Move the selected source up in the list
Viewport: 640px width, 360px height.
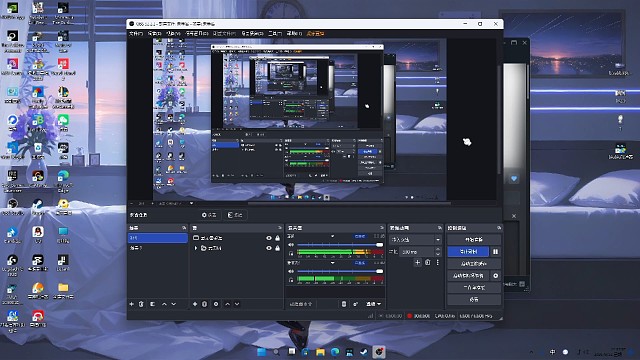(227, 304)
